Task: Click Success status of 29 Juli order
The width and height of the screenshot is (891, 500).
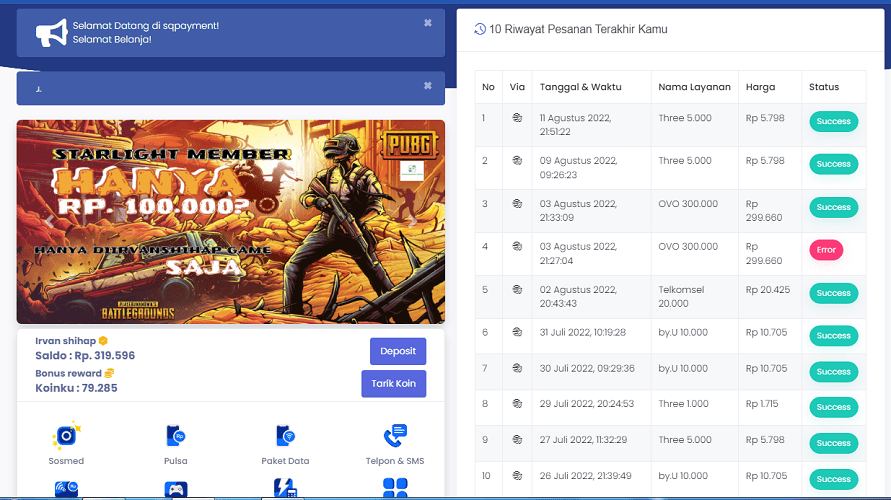Action: [x=834, y=407]
